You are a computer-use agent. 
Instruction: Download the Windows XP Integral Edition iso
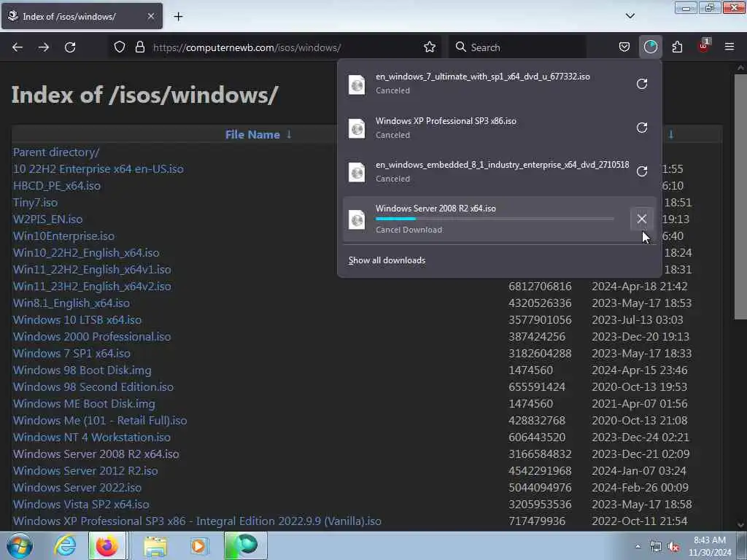coord(197,521)
